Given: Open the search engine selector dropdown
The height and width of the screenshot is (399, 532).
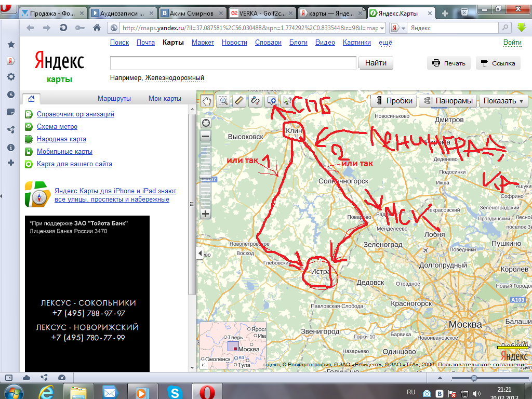Looking at the screenshot, I should click(398, 28).
